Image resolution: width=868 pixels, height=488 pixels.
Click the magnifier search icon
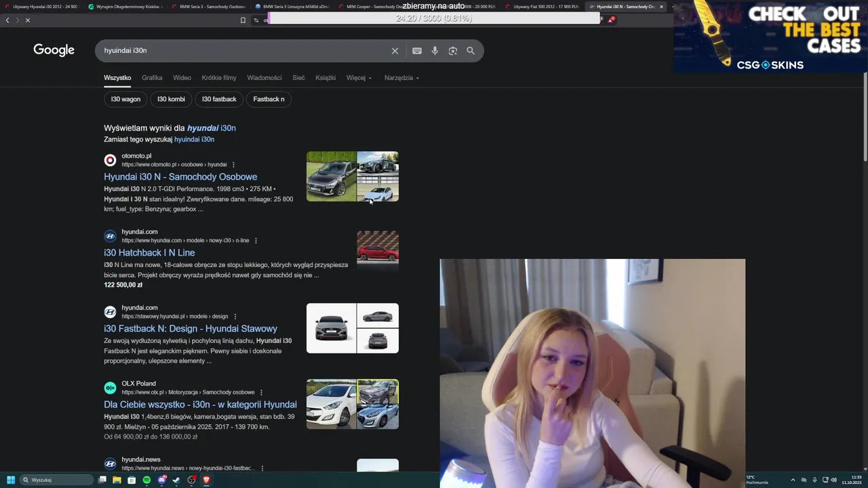pyautogui.click(x=471, y=51)
